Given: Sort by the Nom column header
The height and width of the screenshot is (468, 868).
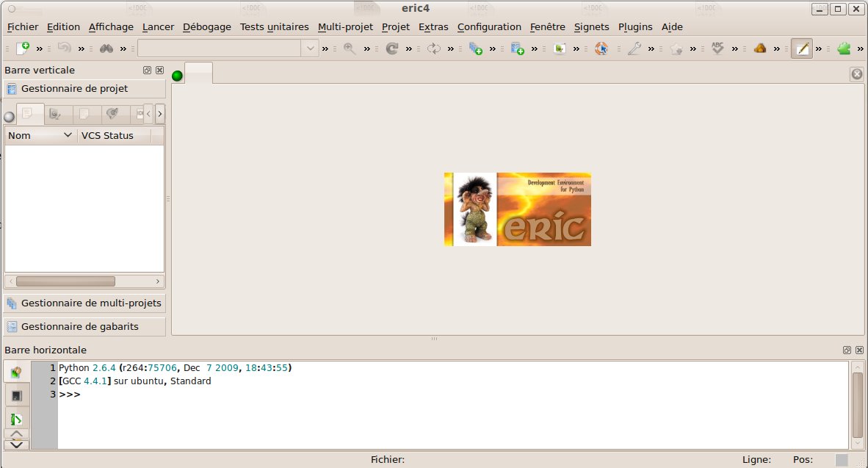Looking at the screenshot, I should 41,136.
